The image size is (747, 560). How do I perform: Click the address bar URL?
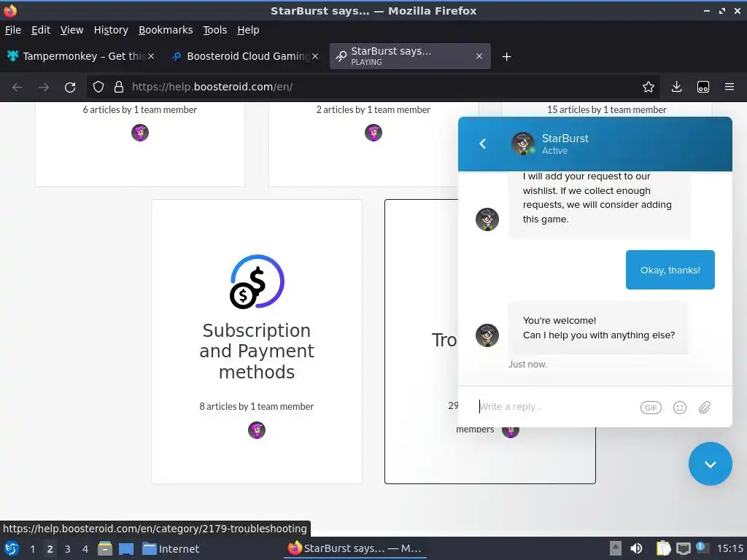[212, 87]
